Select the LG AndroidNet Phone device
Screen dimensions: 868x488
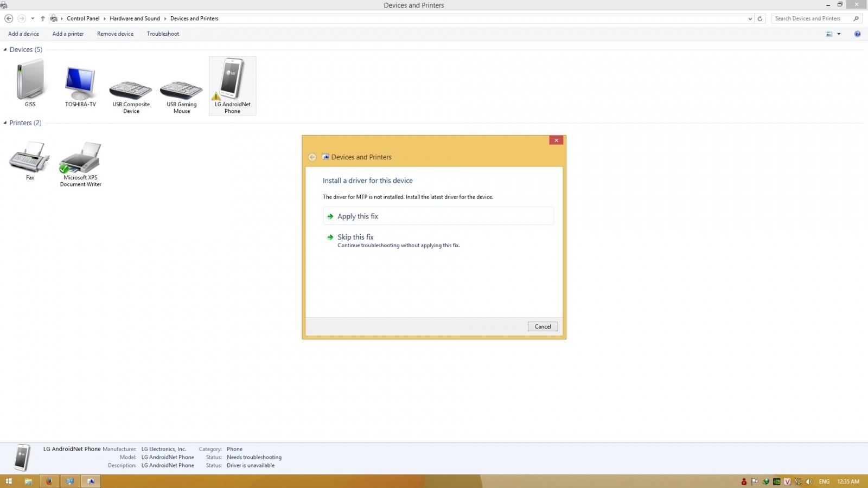(232, 81)
